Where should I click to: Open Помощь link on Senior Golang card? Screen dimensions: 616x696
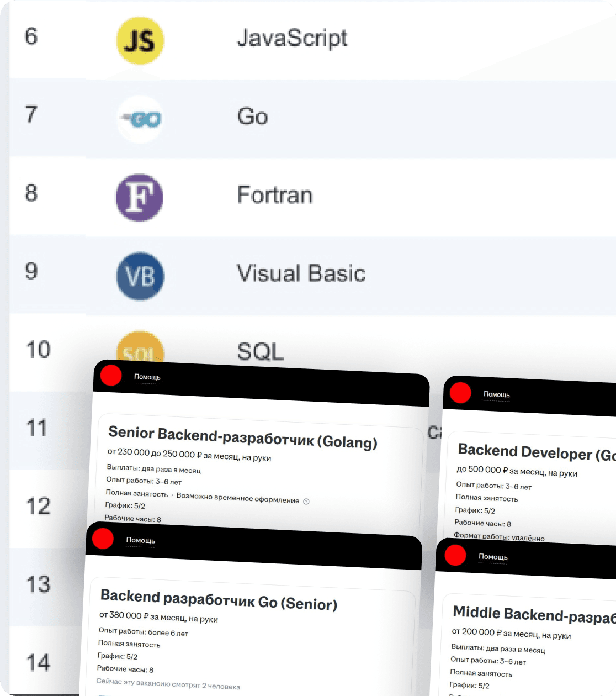(x=147, y=377)
